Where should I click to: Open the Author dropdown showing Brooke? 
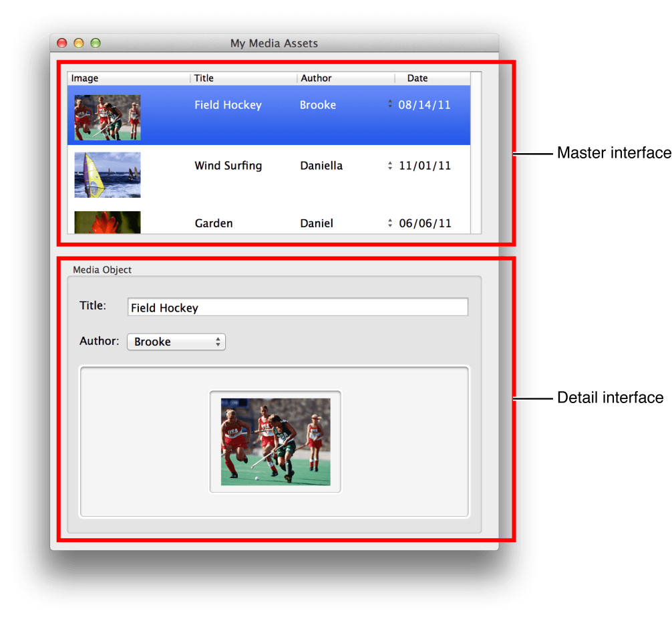pyautogui.click(x=176, y=342)
